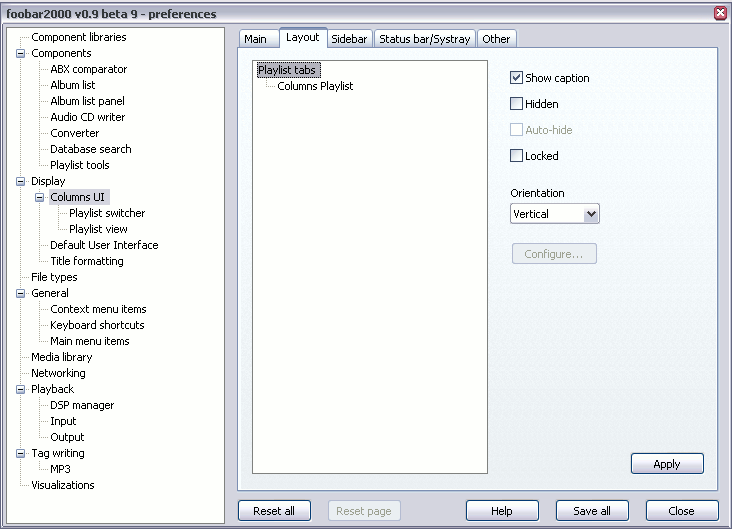Image resolution: width=732 pixels, height=529 pixels.
Task: Select the Display tree label
Action: tap(48, 181)
